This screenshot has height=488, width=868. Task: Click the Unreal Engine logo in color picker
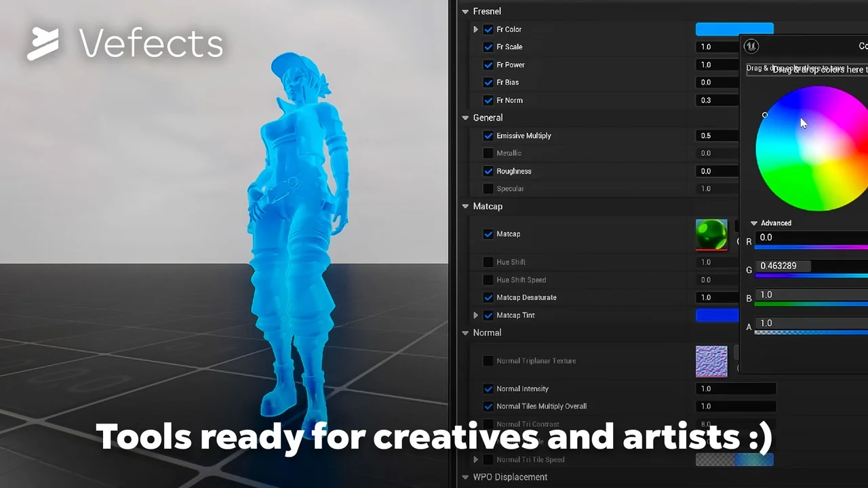pyautogui.click(x=751, y=47)
